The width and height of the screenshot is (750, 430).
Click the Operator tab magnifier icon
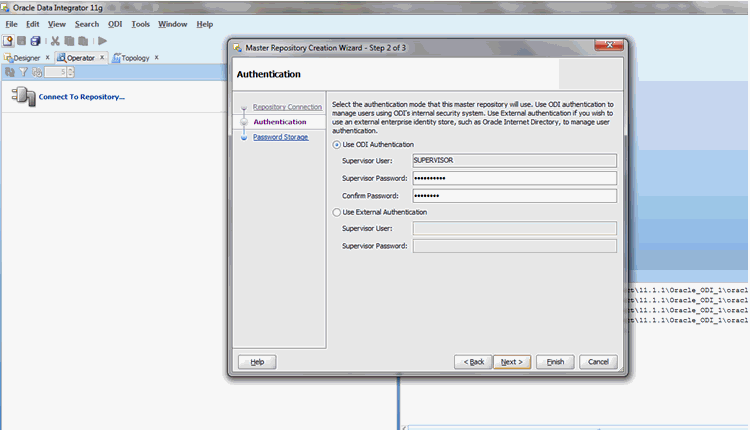click(61, 58)
